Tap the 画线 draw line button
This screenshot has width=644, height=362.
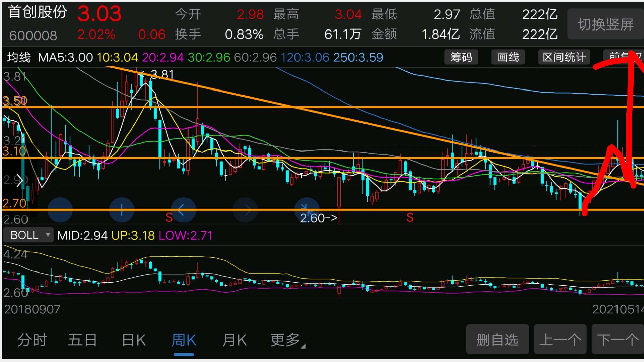point(508,57)
